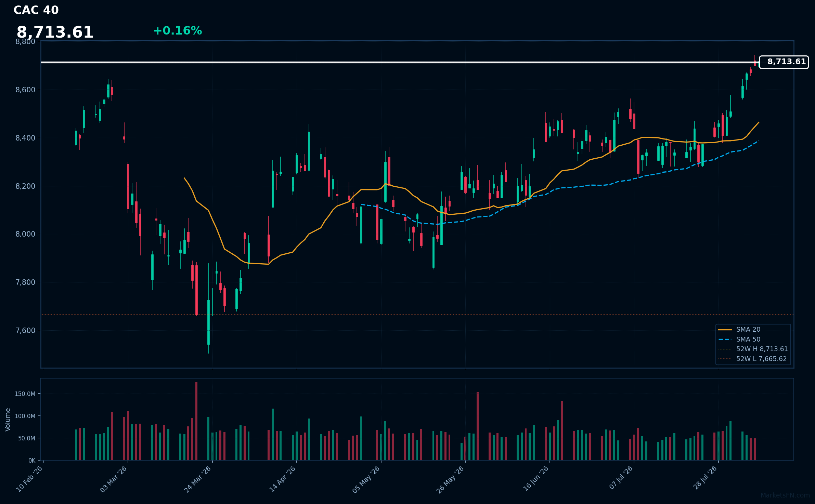Click the 52W H 8,713.61 legend entry
815x504 pixels.
click(753, 349)
